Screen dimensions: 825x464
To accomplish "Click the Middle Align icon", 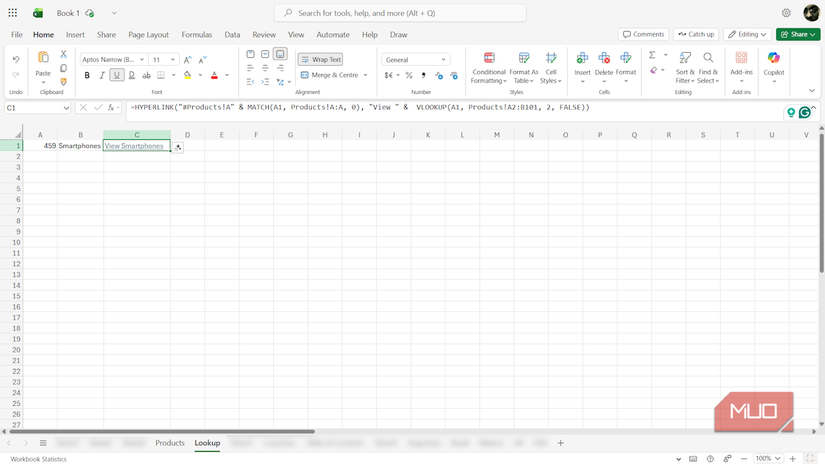I will click(265, 54).
